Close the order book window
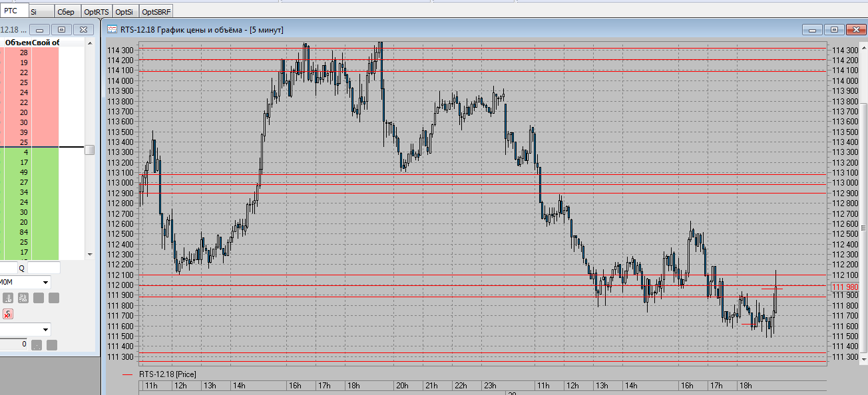The height and width of the screenshot is (395, 868). pyautogui.click(x=83, y=29)
